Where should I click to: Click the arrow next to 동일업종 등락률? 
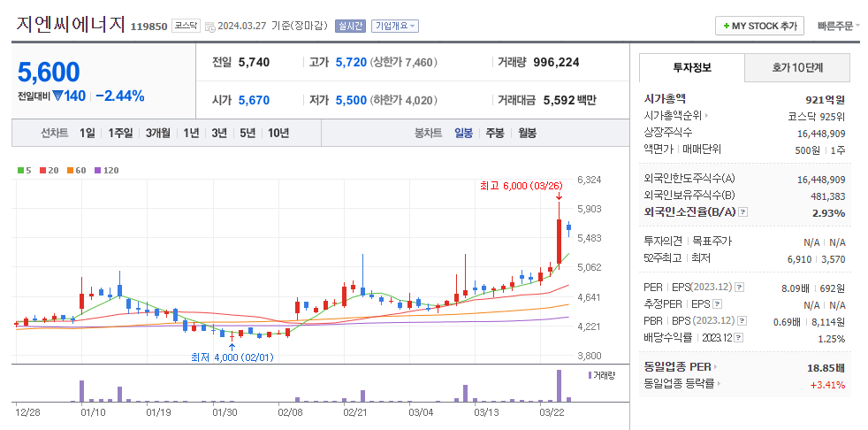pos(720,383)
